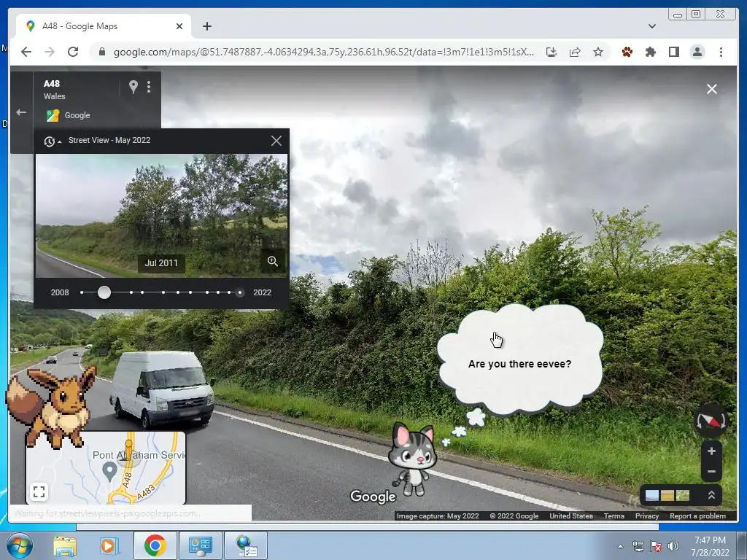This screenshot has height=560, width=747.
Task: Open the Terms link
Action: [x=614, y=516]
